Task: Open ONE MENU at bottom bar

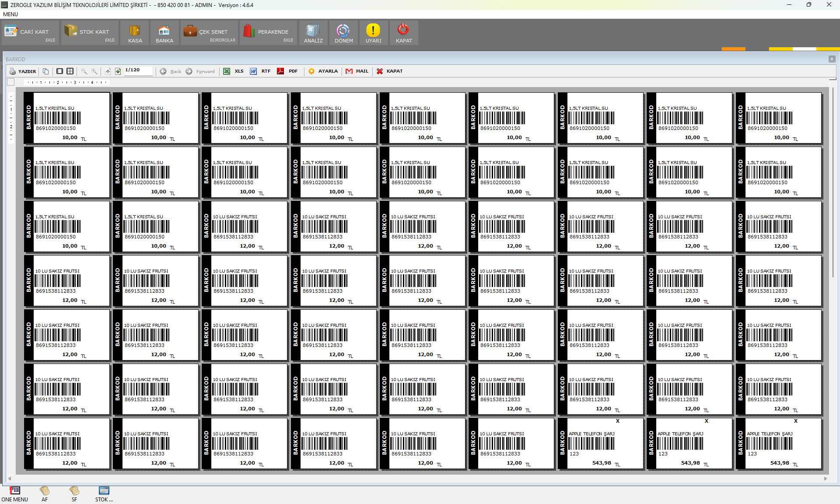Action: coord(15,494)
